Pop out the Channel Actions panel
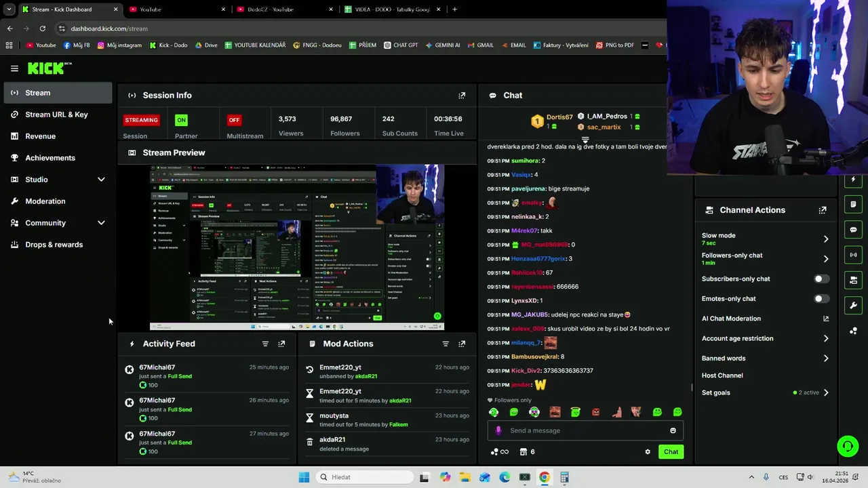Image resolution: width=868 pixels, height=488 pixels. [x=823, y=210]
